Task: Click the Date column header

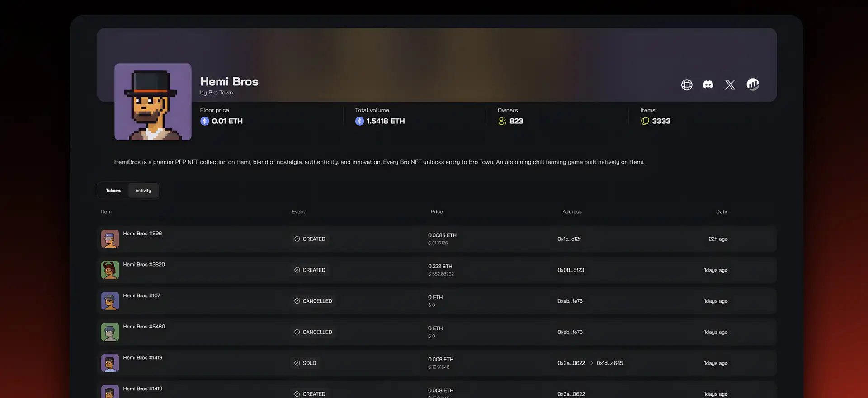Action: coord(721,211)
